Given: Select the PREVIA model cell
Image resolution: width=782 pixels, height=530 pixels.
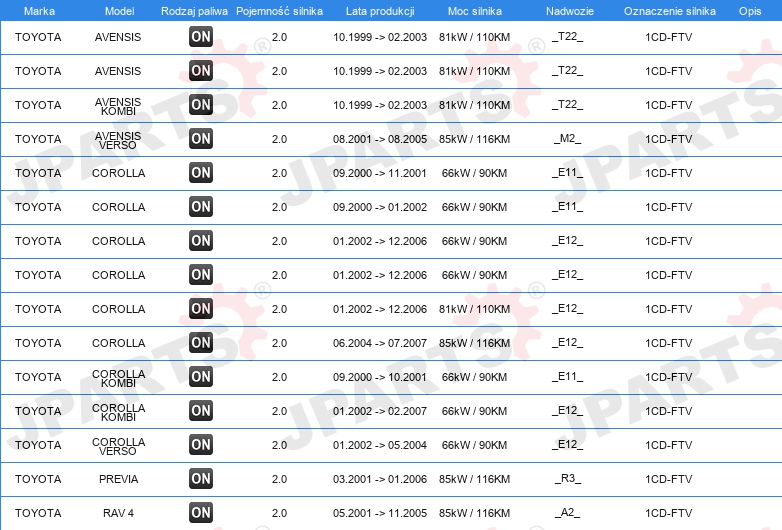Looking at the screenshot, I should pyautogui.click(x=118, y=479).
